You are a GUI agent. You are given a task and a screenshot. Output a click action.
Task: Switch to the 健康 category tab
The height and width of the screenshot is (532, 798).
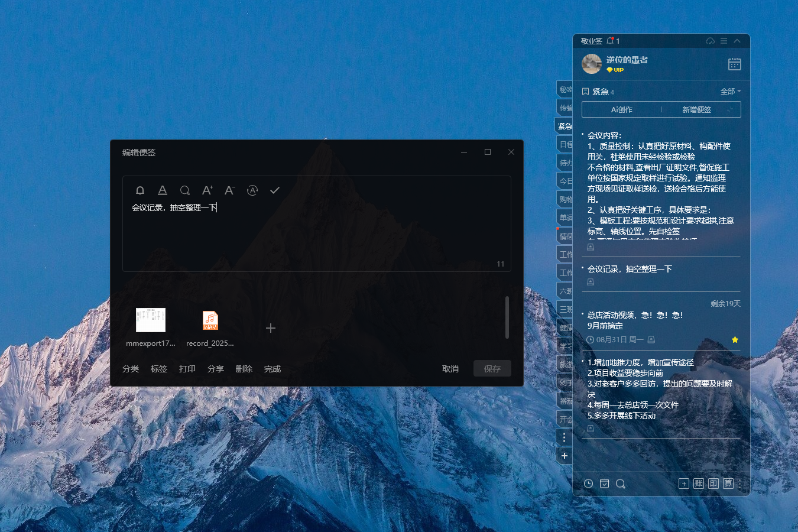(565, 328)
